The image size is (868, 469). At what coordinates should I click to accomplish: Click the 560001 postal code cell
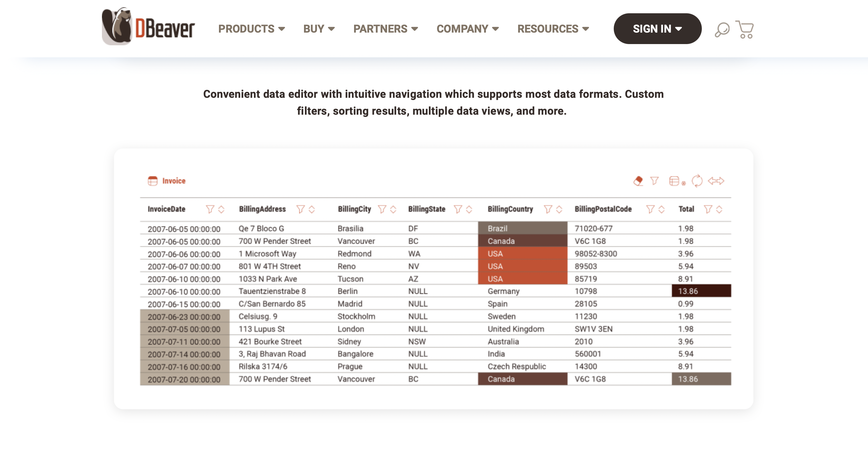588,354
